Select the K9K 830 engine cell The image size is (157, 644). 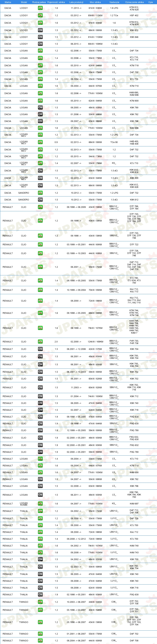[134, 178]
